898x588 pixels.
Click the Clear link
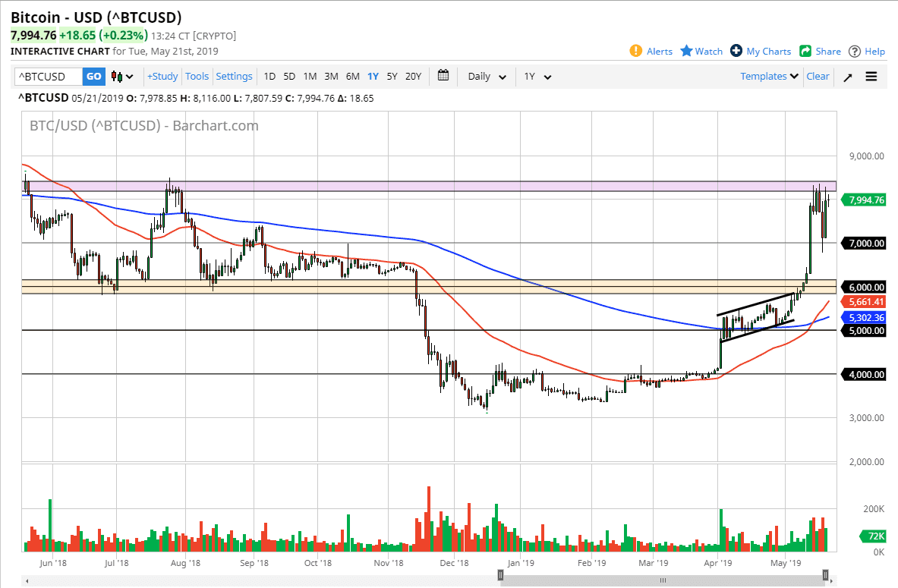818,76
